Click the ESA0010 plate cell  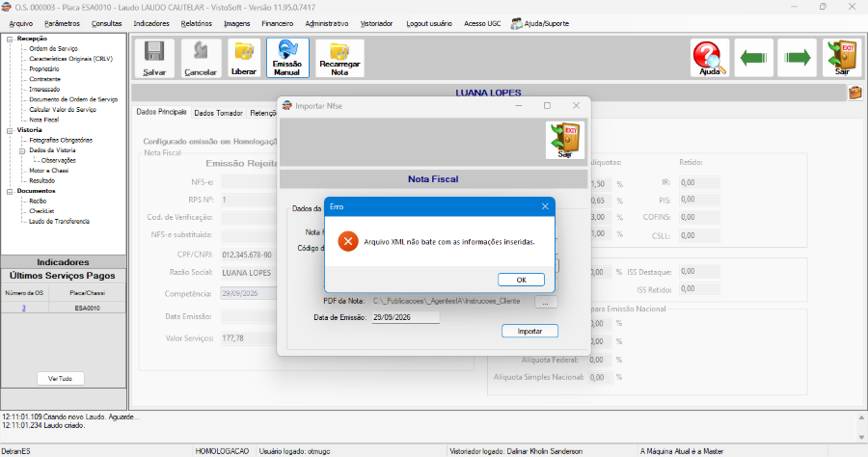(87, 308)
